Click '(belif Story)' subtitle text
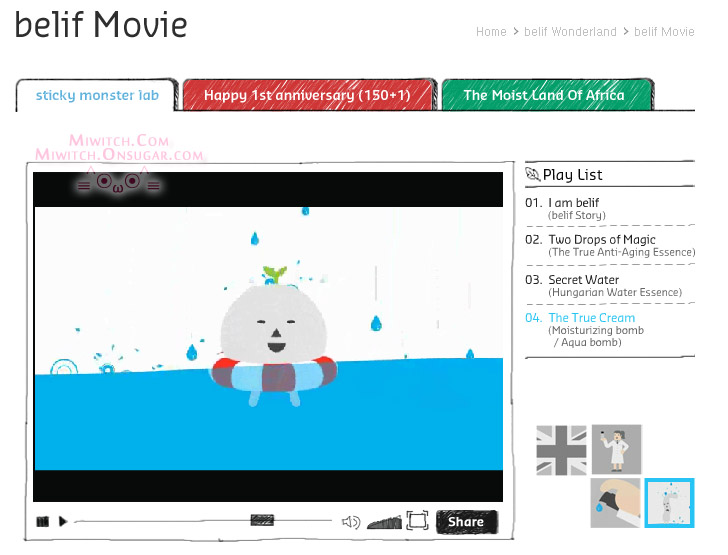 click(x=577, y=215)
